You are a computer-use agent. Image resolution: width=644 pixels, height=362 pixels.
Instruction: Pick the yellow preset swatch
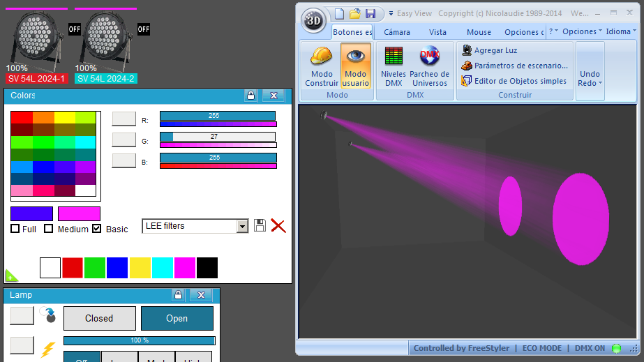[140, 268]
